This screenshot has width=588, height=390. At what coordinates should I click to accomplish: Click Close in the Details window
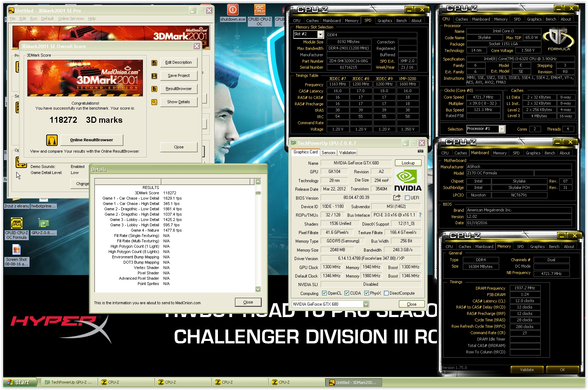coord(248,302)
